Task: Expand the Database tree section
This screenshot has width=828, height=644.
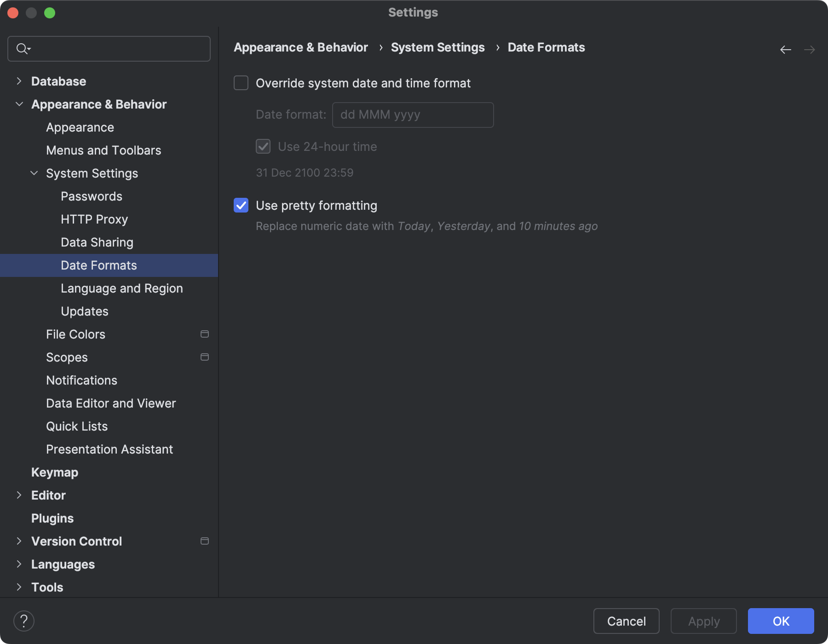Action: coord(19,81)
